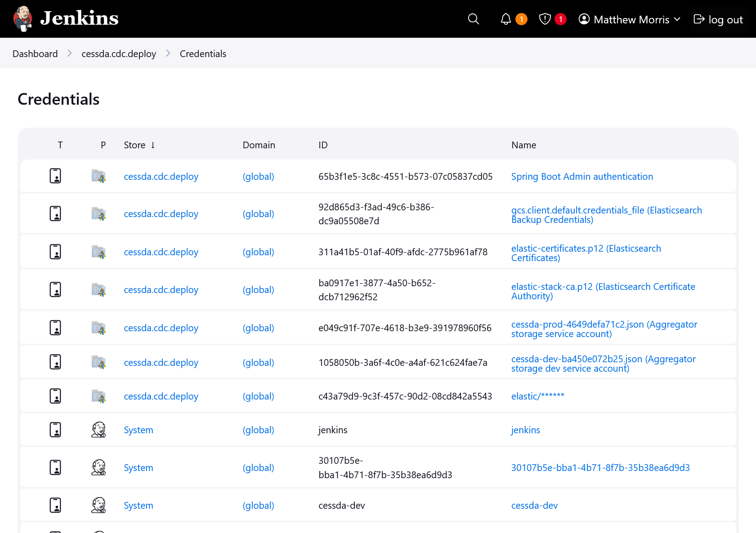Viewport: 756px width, 533px height.
Task: Open System store link in cessda-dev row
Action: [x=139, y=506]
